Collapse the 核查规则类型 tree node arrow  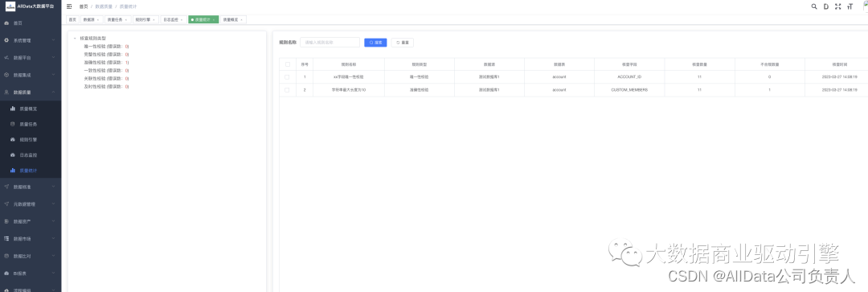pos(75,39)
